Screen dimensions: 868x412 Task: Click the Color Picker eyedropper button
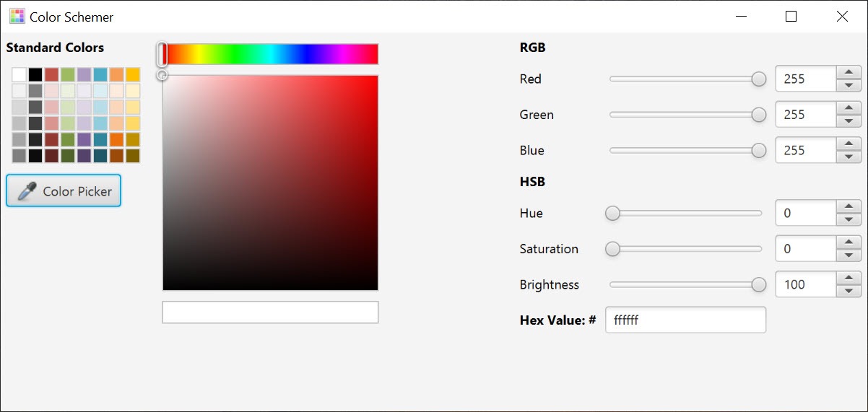tap(64, 191)
